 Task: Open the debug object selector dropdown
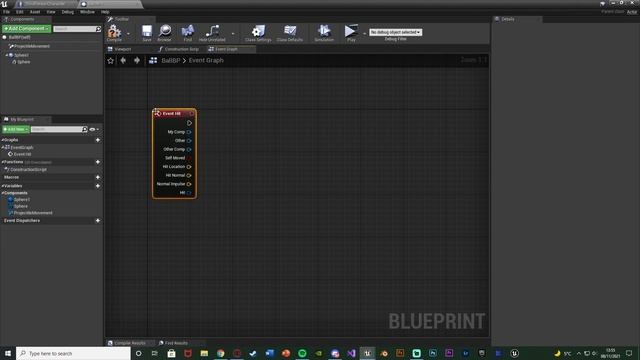click(396, 32)
